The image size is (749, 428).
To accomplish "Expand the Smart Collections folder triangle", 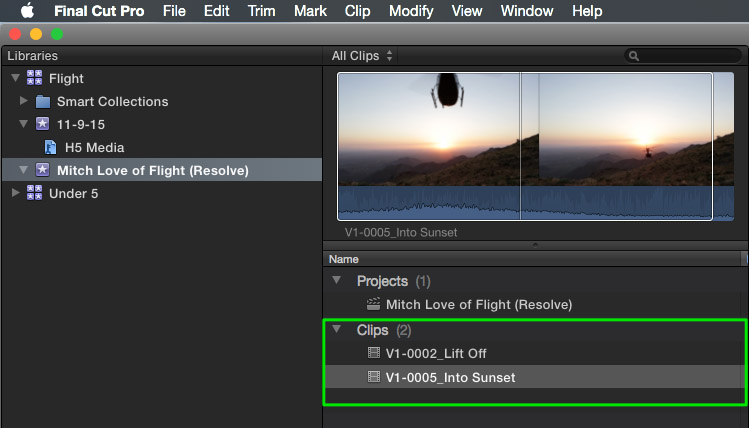I will click(23, 100).
